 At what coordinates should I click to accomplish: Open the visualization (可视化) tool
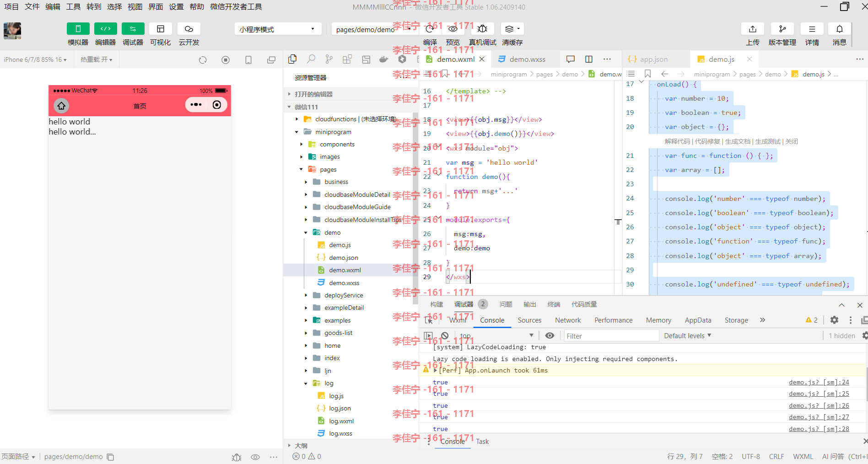(160, 29)
